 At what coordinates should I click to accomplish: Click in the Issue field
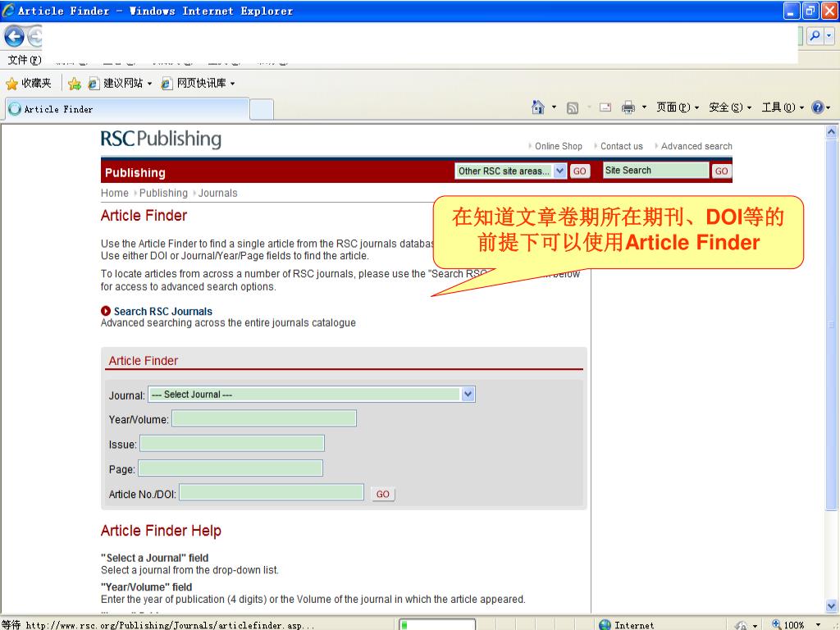232,443
